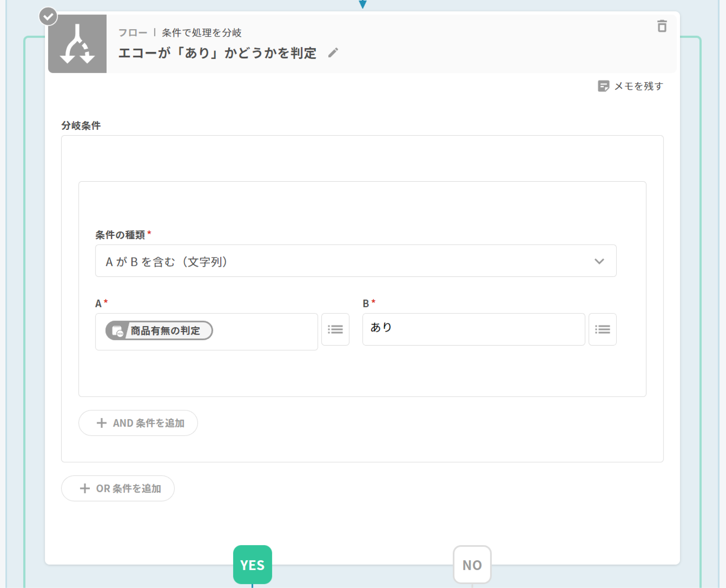Click step title エコーが「あり」かどうかを判定

pos(217,53)
